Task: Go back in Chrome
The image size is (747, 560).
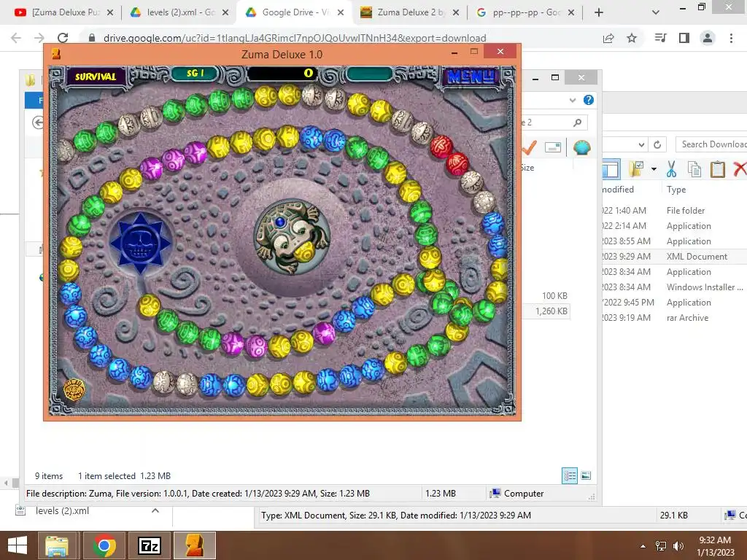Action: (16, 38)
